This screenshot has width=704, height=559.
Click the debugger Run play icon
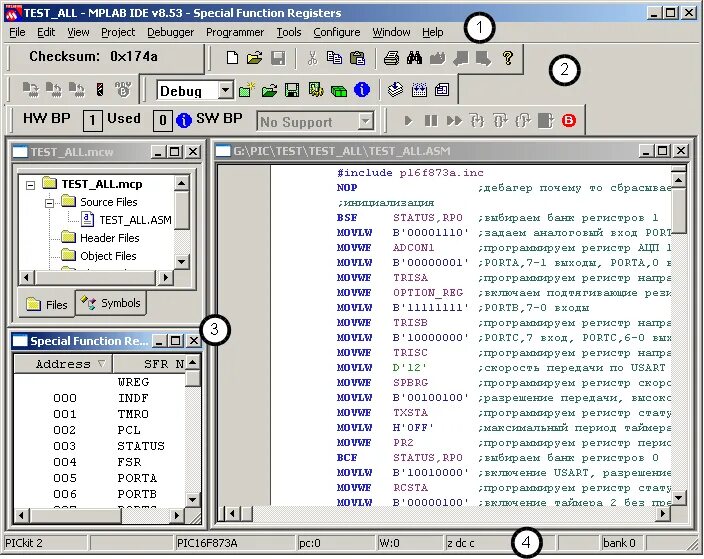pyautogui.click(x=408, y=121)
